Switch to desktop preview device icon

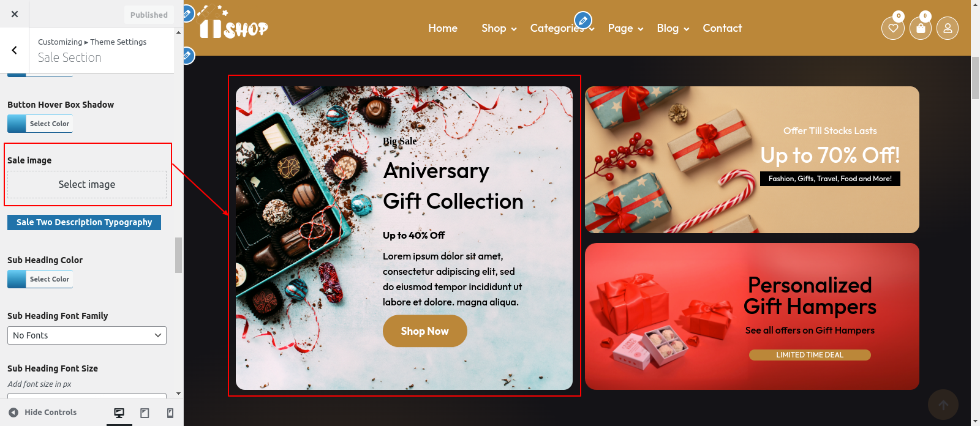(119, 413)
